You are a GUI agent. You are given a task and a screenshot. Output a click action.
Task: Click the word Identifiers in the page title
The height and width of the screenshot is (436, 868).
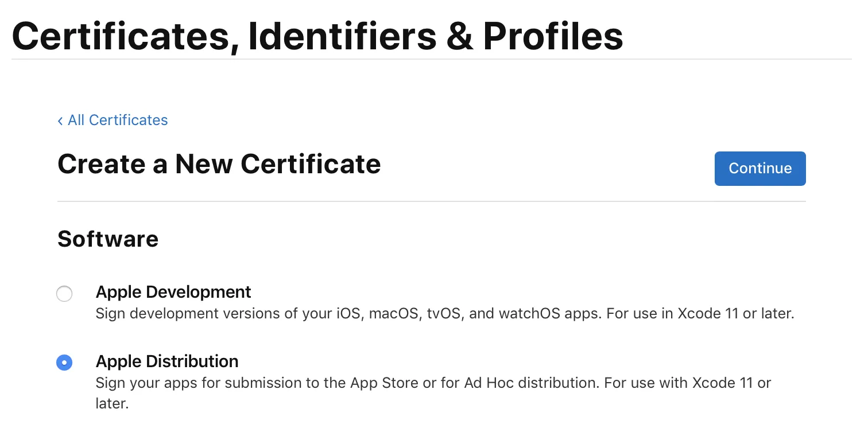(x=342, y=36)
